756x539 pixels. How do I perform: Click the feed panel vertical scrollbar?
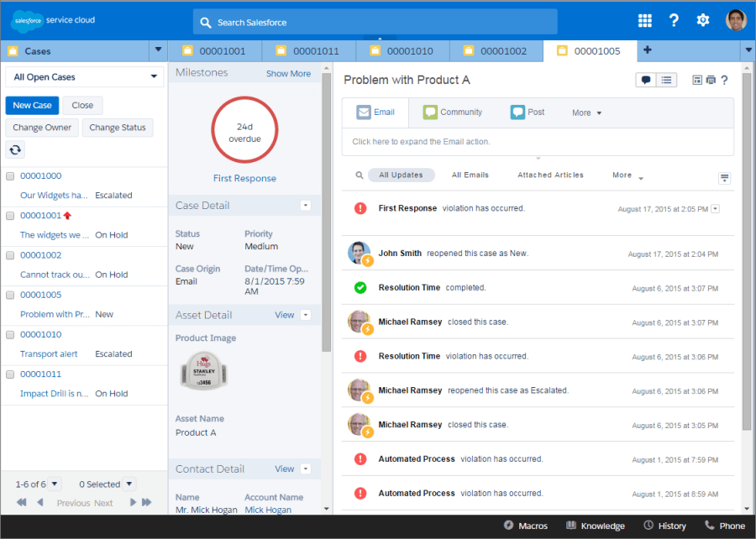click(747, 250)
